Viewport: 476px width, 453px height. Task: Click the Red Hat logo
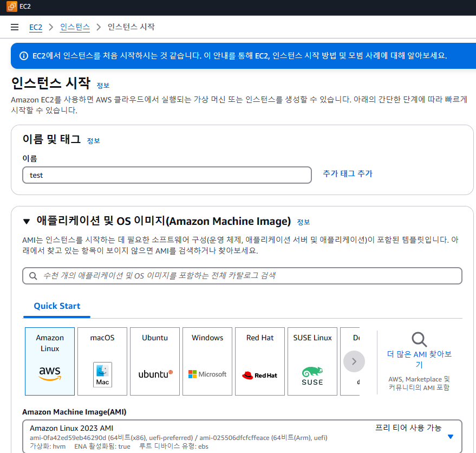point(260,376)
